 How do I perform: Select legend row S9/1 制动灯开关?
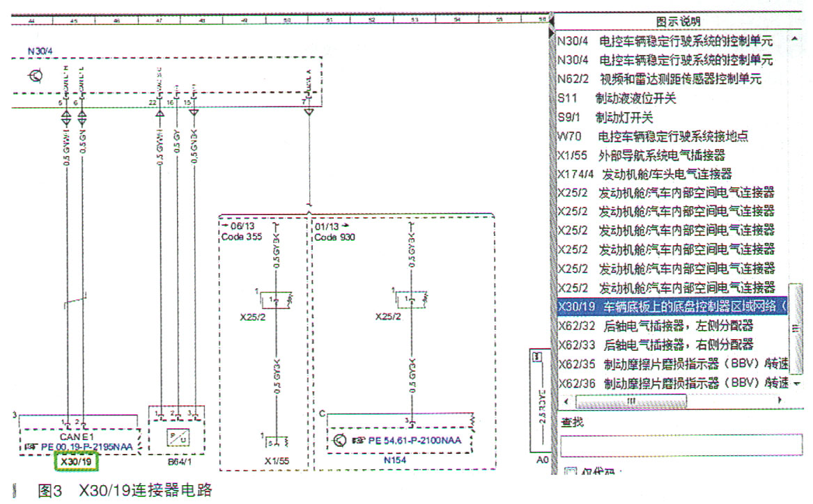[672, 117]
